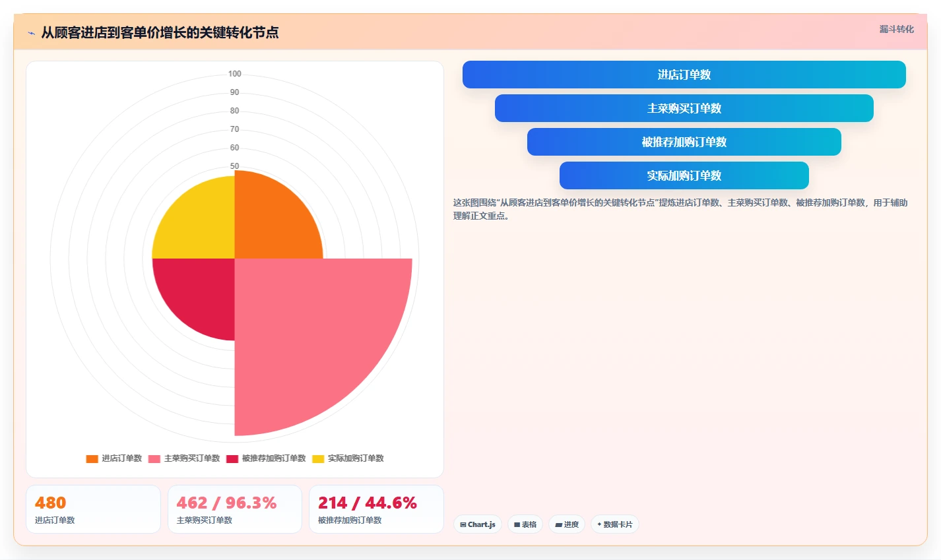This screenshot has width=941, height=560.
Task: Click the 80 radial axis label
Action: coord(235,111)
